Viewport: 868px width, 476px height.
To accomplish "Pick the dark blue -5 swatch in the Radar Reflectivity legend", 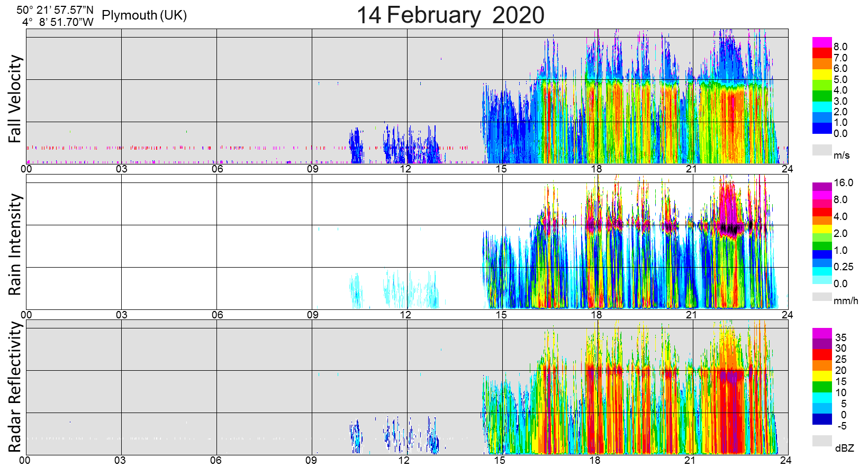I will [822, 419].
